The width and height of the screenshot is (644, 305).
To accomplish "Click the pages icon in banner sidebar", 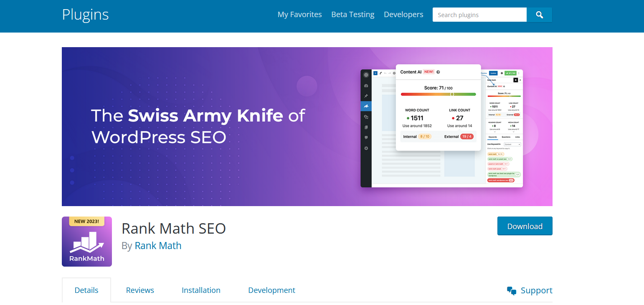I will pyautogui.click(x=366, y=127).
